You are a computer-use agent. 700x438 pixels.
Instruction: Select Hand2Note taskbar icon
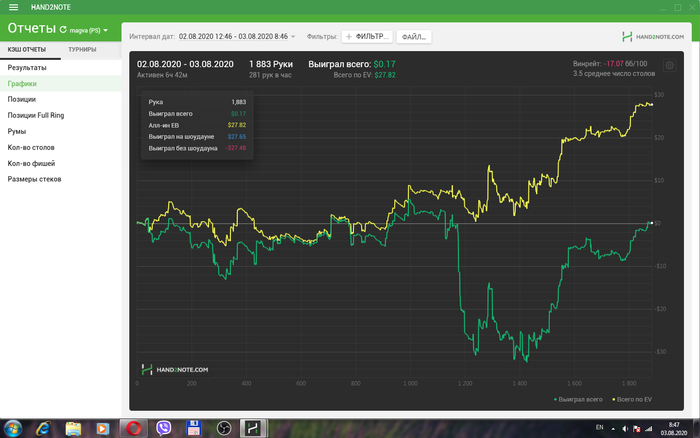253,429
